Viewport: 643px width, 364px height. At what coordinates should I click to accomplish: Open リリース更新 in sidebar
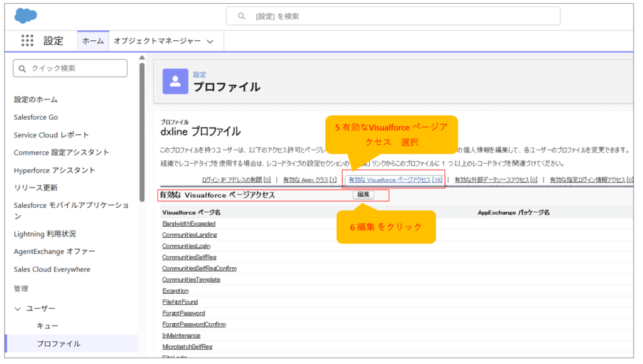[36, 188]
